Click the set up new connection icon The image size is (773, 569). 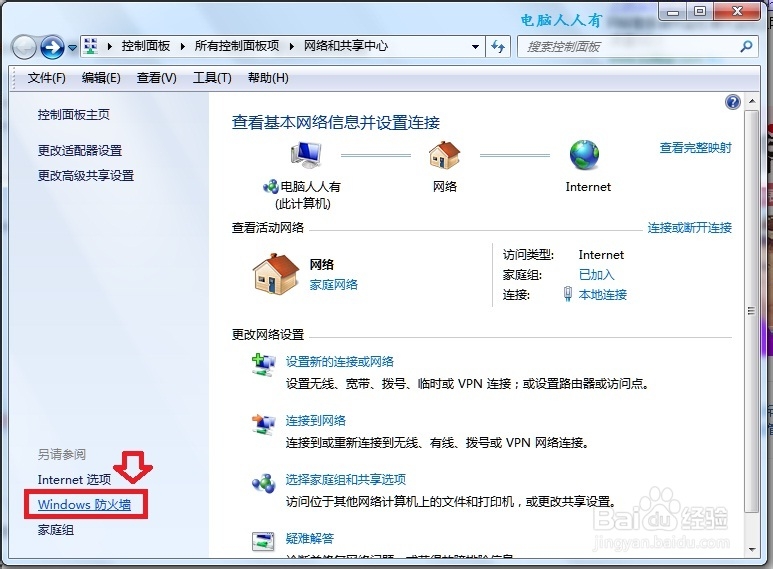coord(264,365)
